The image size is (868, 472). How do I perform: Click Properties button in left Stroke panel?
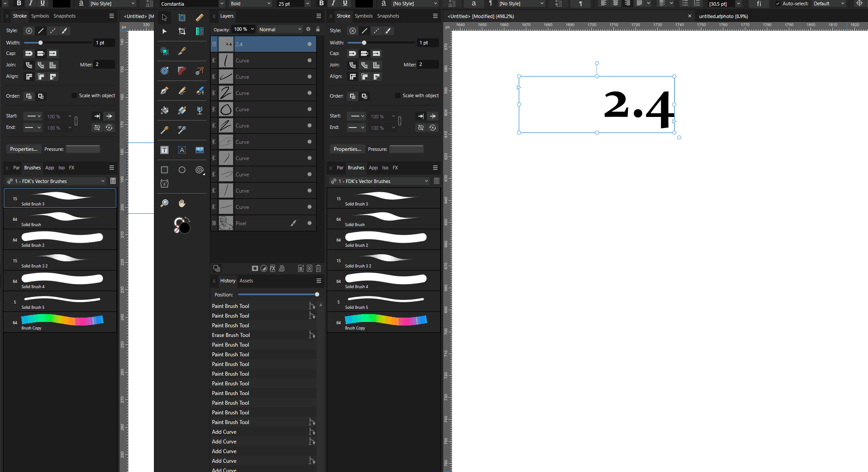24,149
